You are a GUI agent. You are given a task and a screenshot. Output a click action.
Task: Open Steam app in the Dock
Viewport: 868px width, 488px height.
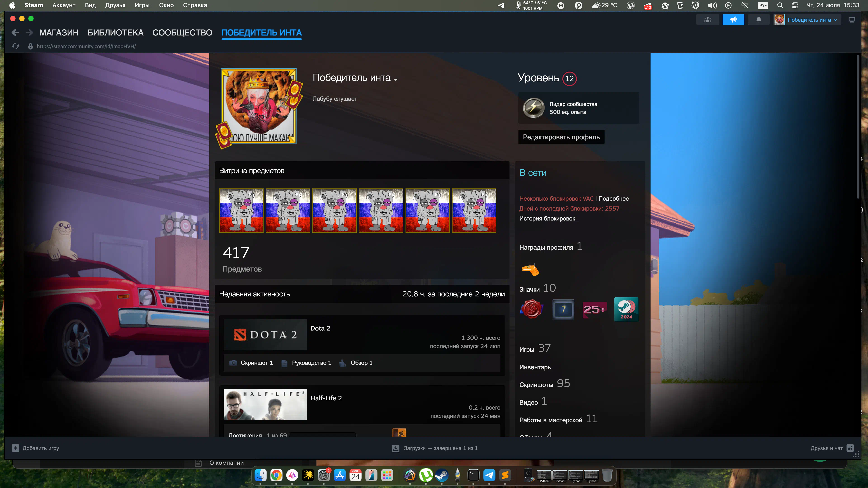[441, 475]
